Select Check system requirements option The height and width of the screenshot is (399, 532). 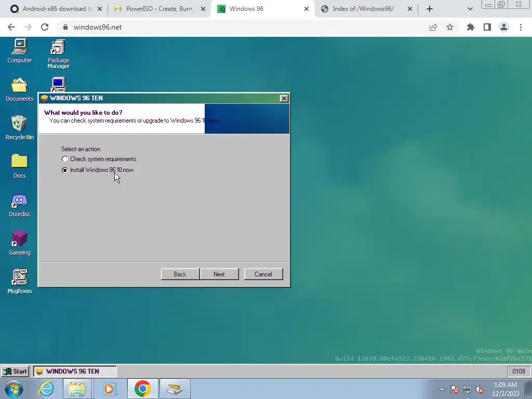pos(99,159)
